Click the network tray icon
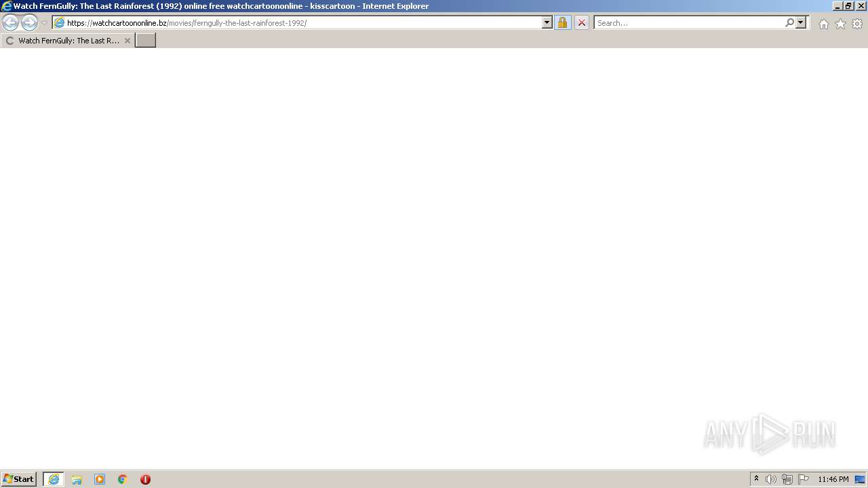868x488 pixels. [x=787, y=479]
